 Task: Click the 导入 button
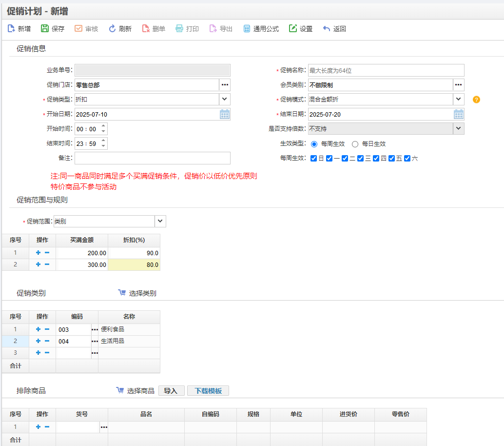(171, 391)
